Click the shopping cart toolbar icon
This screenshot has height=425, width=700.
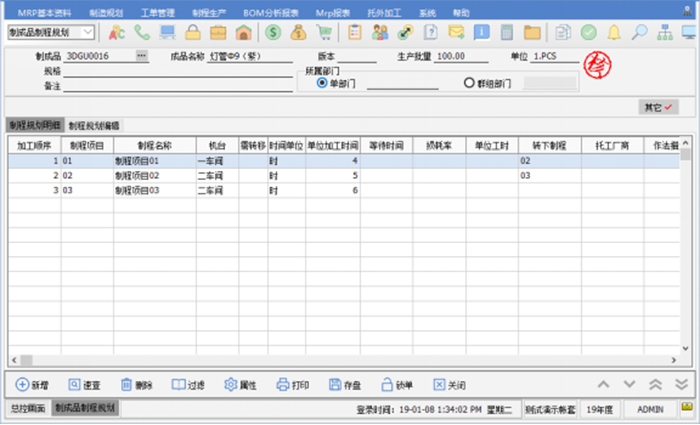(324, 32)
